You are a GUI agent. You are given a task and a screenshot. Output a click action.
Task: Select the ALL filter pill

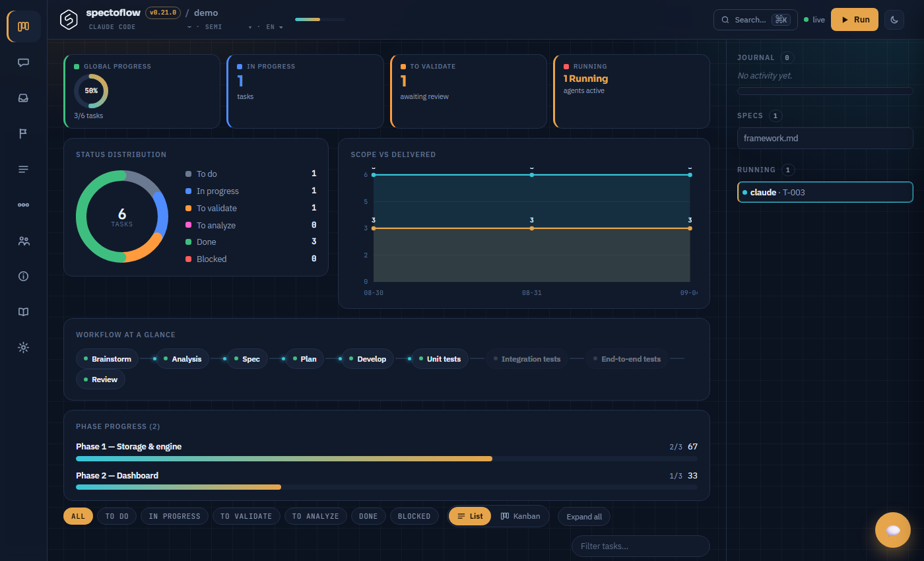pyautogui.click(x=78, y=516)
